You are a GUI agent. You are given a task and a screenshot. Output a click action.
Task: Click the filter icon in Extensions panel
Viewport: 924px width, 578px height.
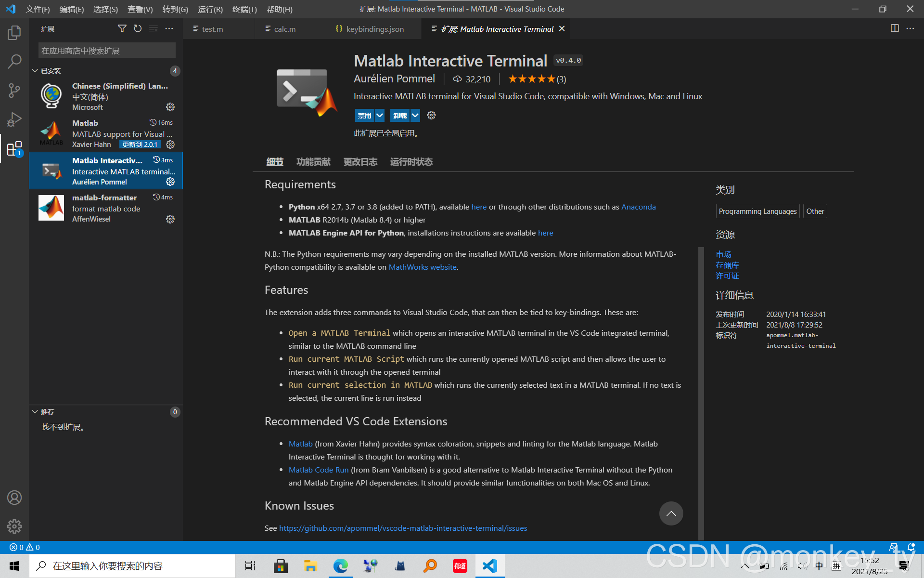(x=122, y=28)
